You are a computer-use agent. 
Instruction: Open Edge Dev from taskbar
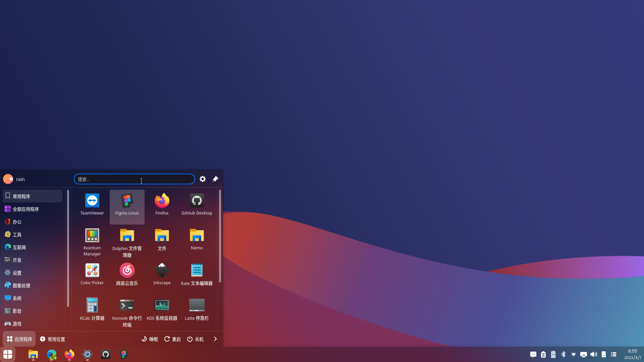51,354
